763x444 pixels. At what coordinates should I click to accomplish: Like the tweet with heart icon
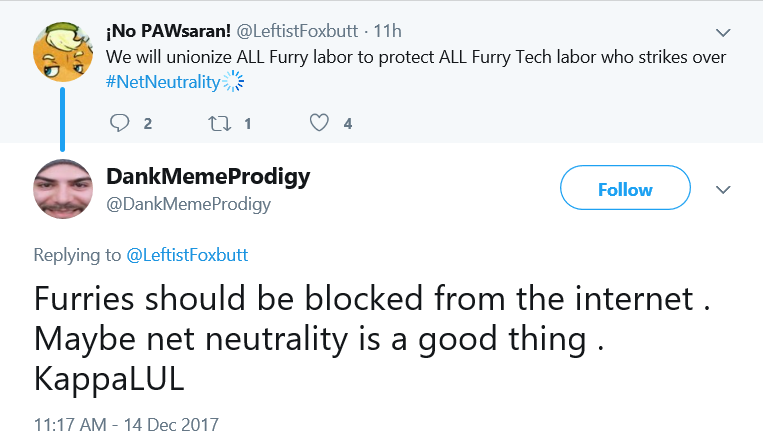[x=319, y=123]
